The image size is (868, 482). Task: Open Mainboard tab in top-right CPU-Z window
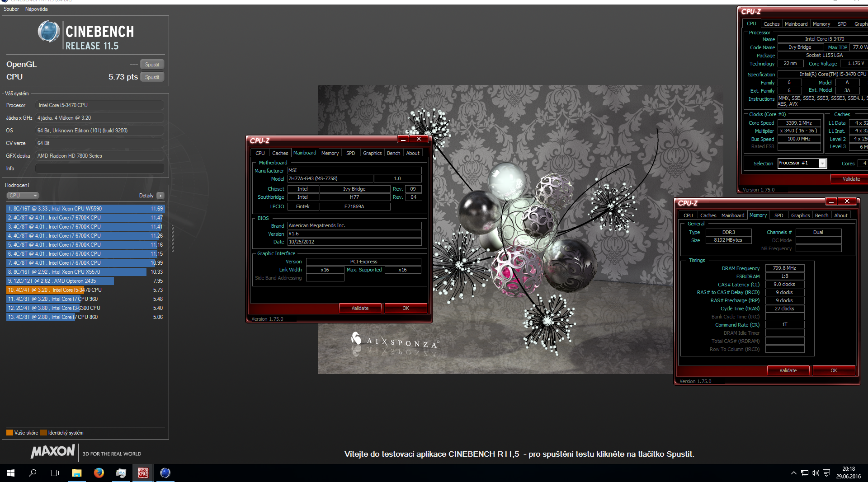point(796,24)
